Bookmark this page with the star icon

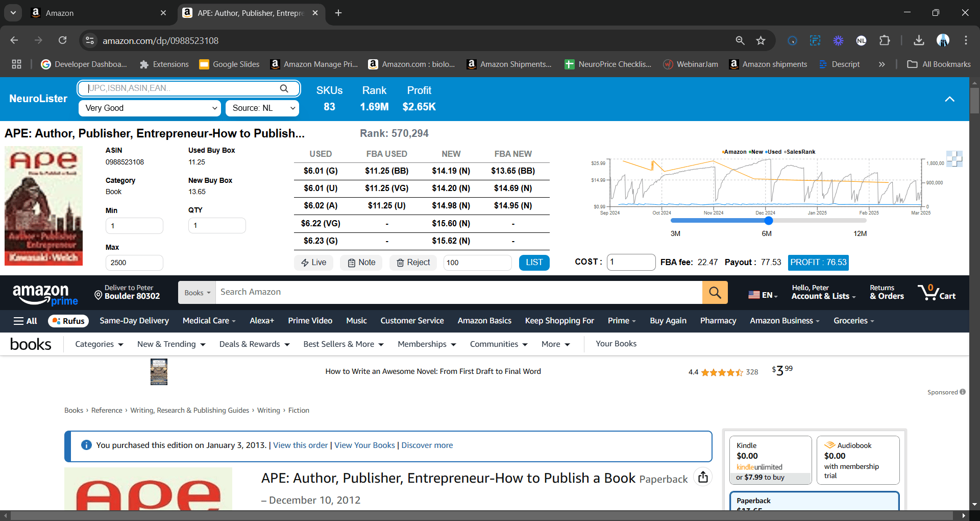[761, 41]
